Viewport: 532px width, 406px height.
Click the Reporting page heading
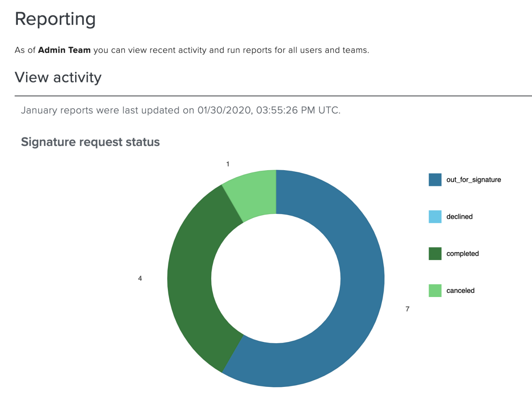[x=55, y=19]
